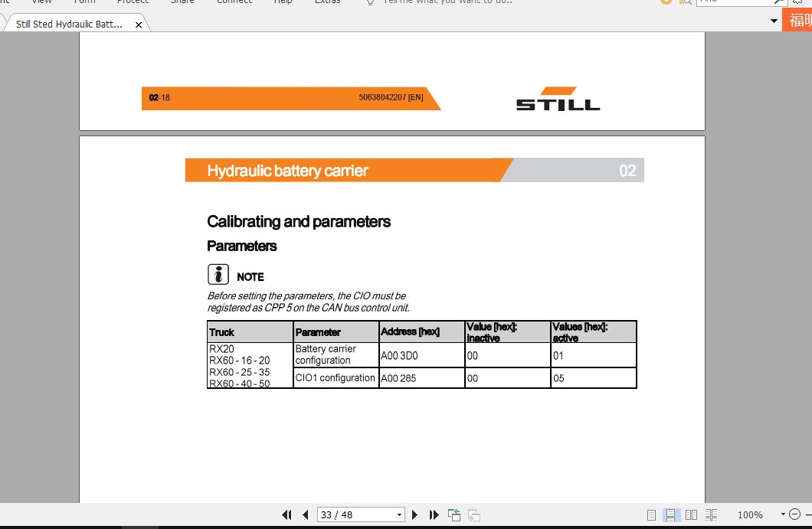The height and width of the screenshot is (529, 812).
Task: Click the 'RX60 - 40 - 50' entry
Action: click(x=239, y=384)
